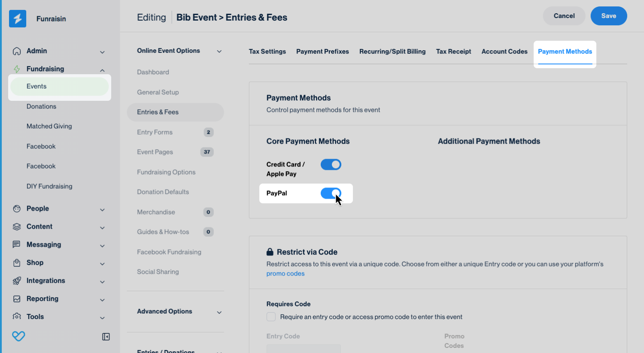
Task: Collapse the Online Event Options section
Action: point(219,51)
